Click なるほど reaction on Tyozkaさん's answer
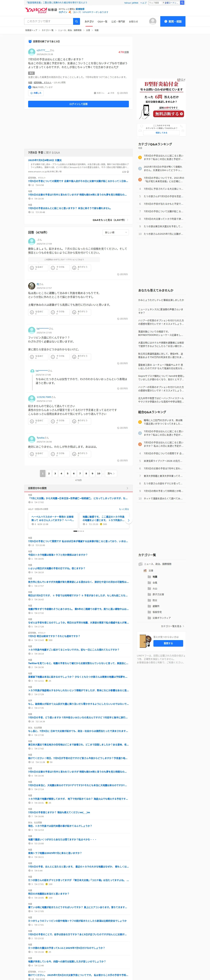210x980 pixels. pyautogui.click(x=38, y=454)
